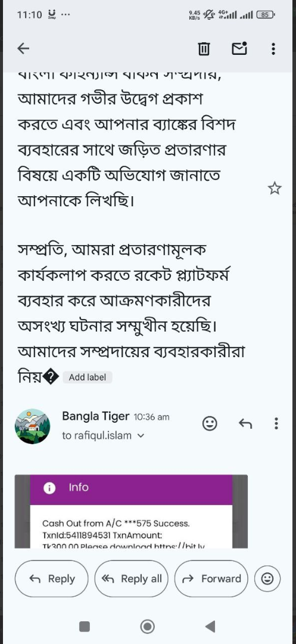Tap the back arrow icon

23,49
